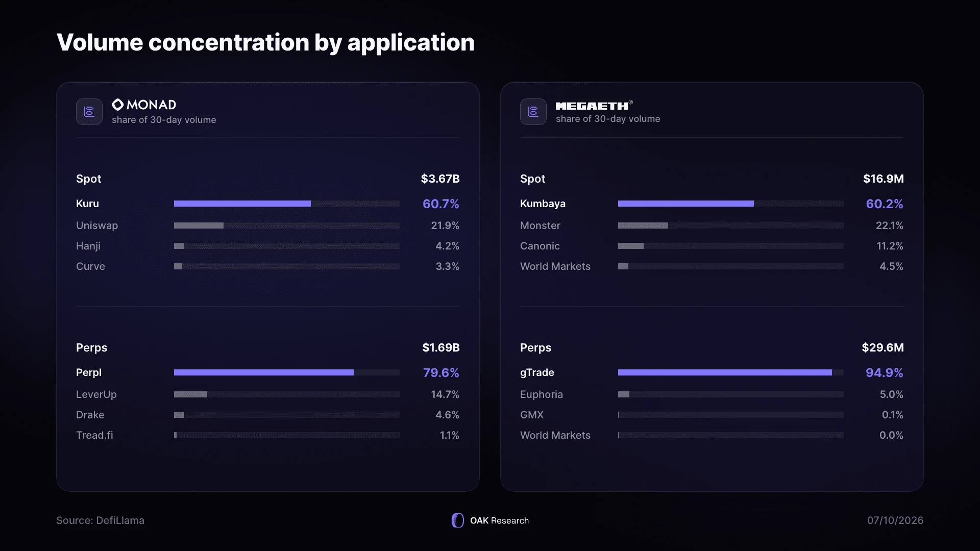Click the Perpl volume share bar
This screenshot has height=551, width=980.
click(287, 372)
